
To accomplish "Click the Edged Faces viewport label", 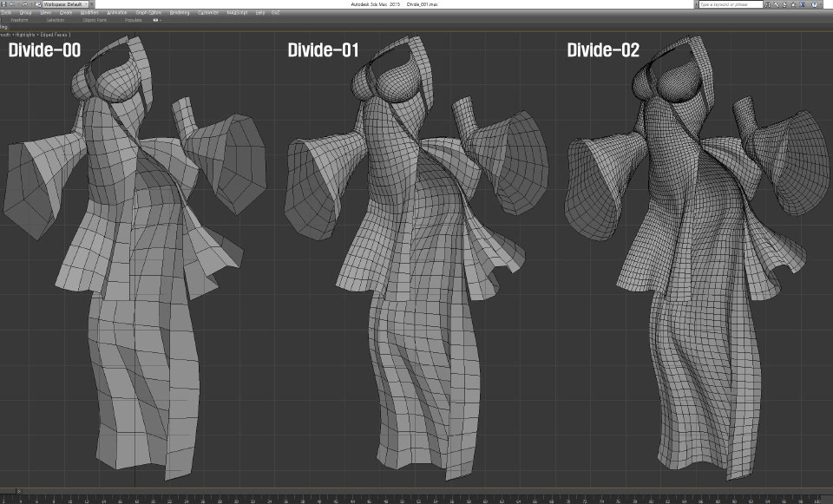I will pos(54,35).
